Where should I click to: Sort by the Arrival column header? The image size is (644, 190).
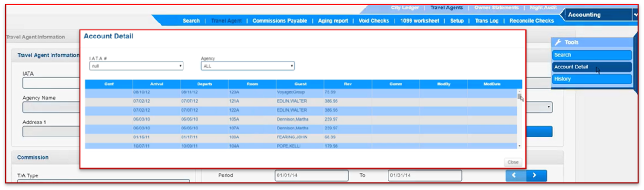[x=156, y=84]
